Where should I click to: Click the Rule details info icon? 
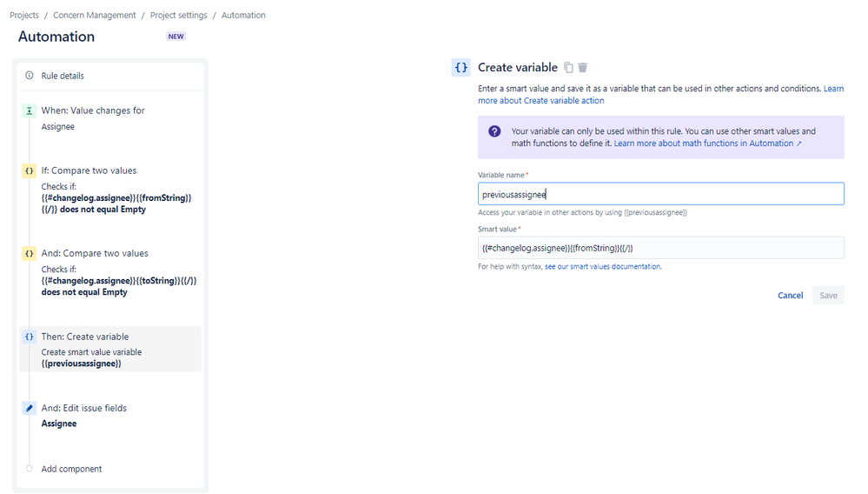click(x=30, y=76)
